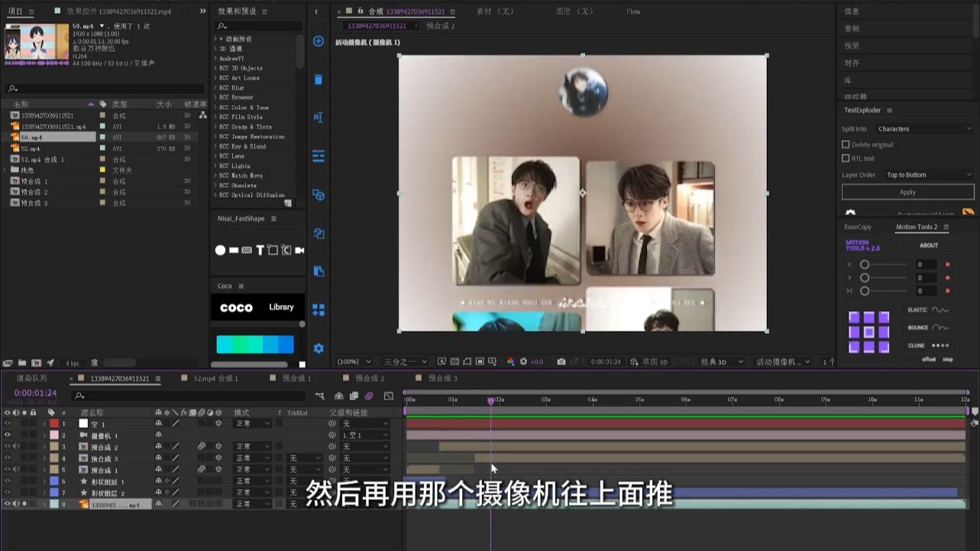Screen dimensions: 980x551
Task: Click the BOUNCE button
Action: point(928,328)
